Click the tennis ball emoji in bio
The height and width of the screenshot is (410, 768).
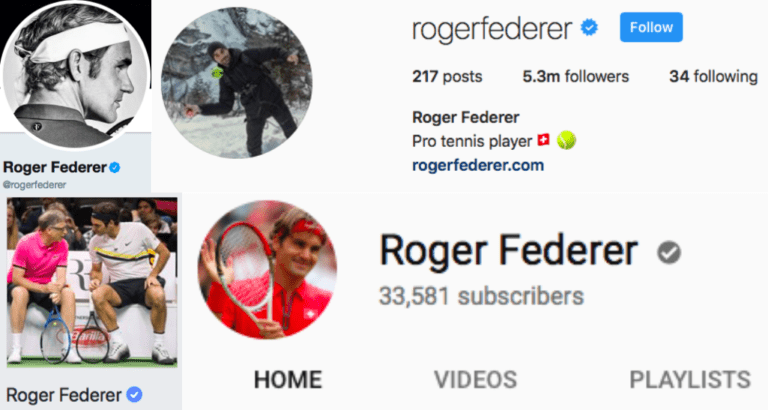(x=567, y=141)
